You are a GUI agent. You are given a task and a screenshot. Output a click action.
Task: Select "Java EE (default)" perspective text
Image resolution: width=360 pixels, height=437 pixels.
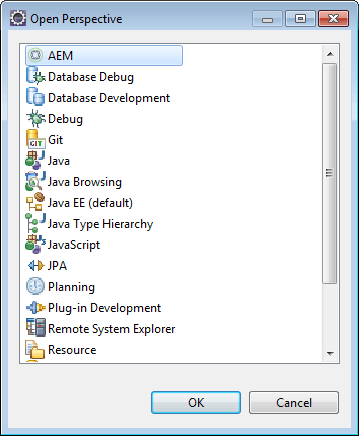tap(90, 203)
